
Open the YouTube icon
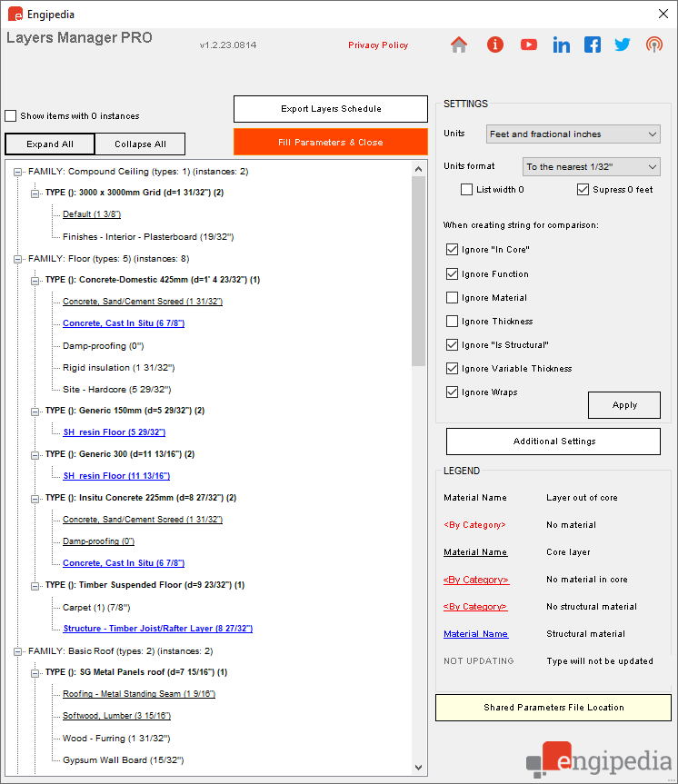[528, 45]
